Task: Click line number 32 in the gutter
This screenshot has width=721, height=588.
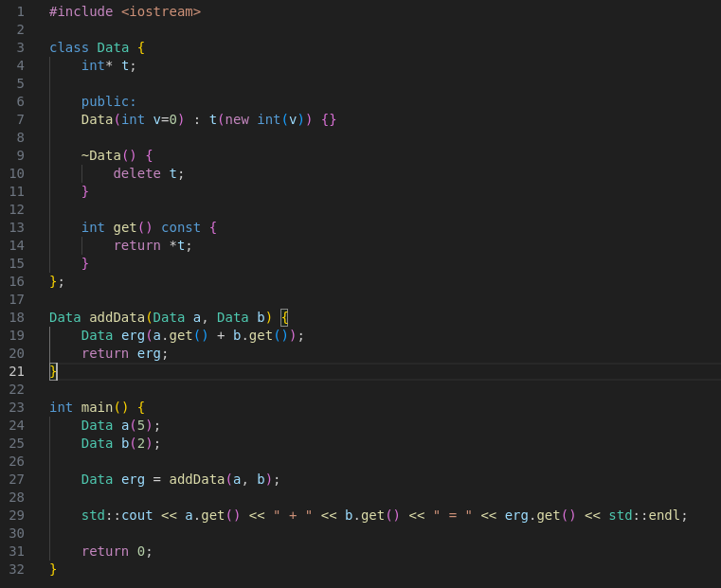Action: point(16,569)
